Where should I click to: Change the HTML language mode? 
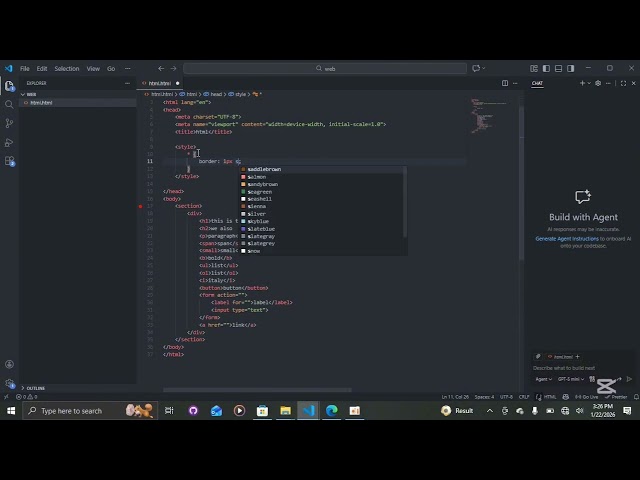click(x=550, y=397)
